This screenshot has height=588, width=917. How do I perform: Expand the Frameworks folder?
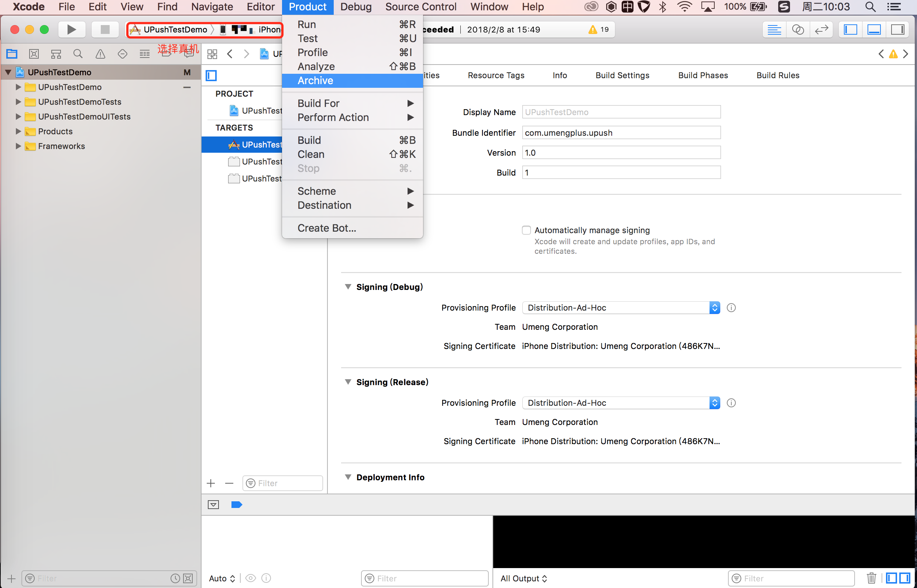coord(18,146)
